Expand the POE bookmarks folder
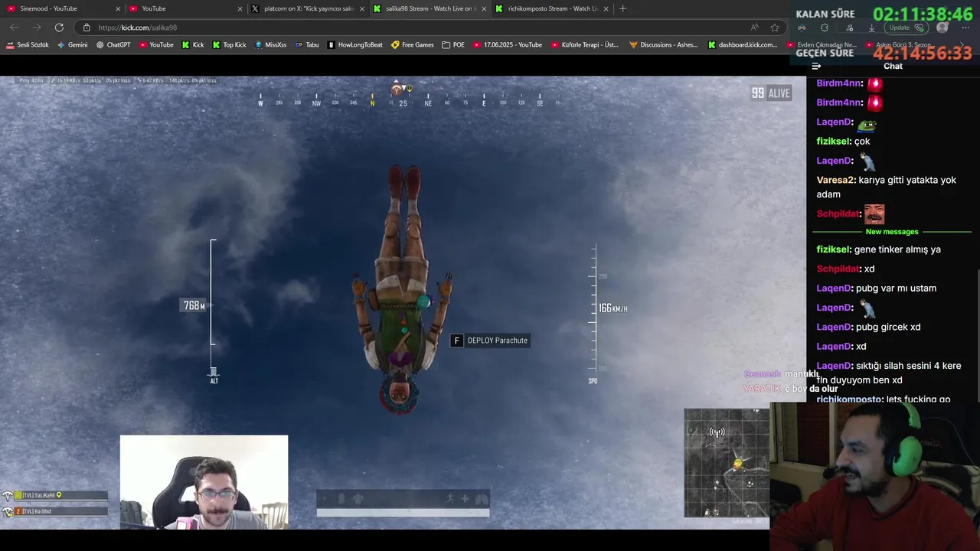 click(x=453, y=45)
